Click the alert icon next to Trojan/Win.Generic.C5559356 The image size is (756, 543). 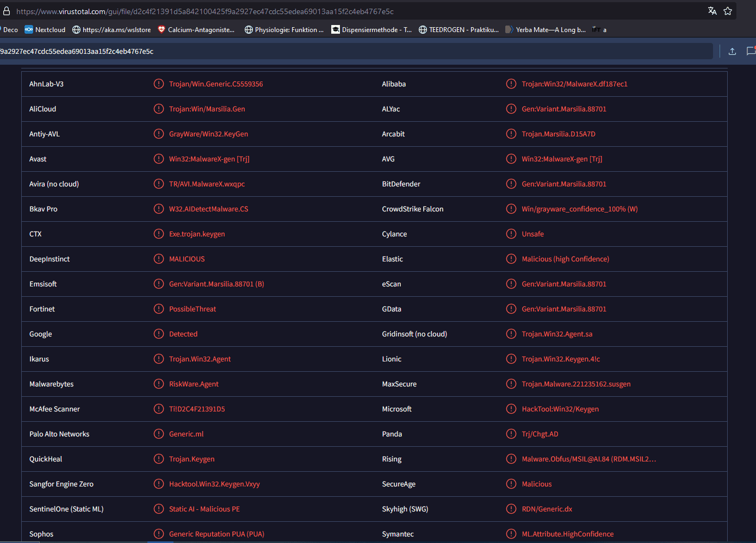click(159, 84)
